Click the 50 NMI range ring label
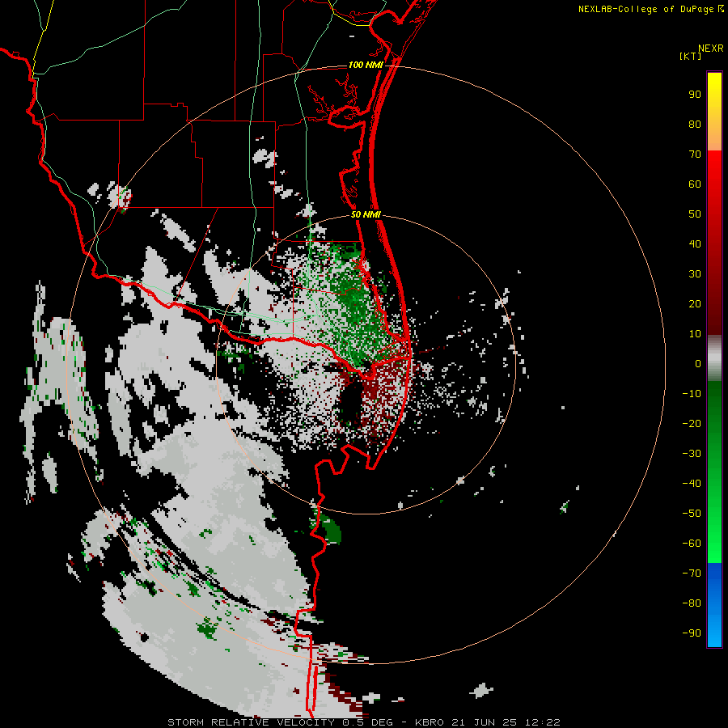Screen dimensions: 728x728 (x=366, y=214)
